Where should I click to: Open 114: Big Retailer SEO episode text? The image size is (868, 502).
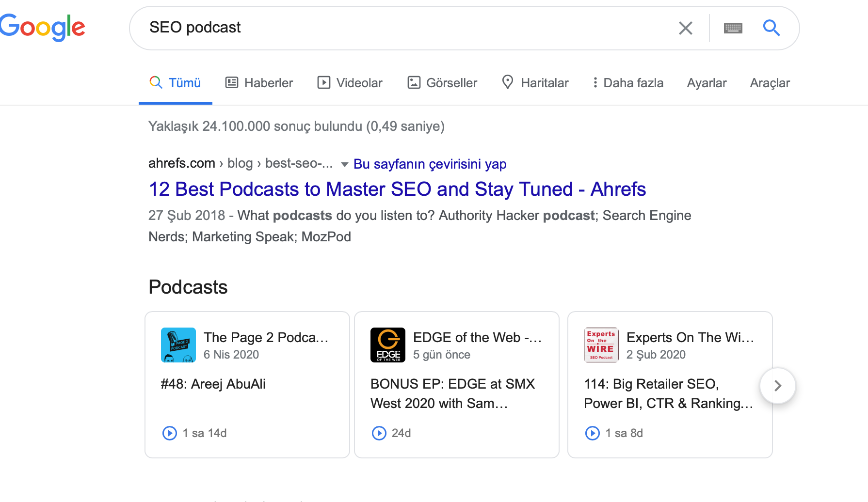tap(668, 393)
